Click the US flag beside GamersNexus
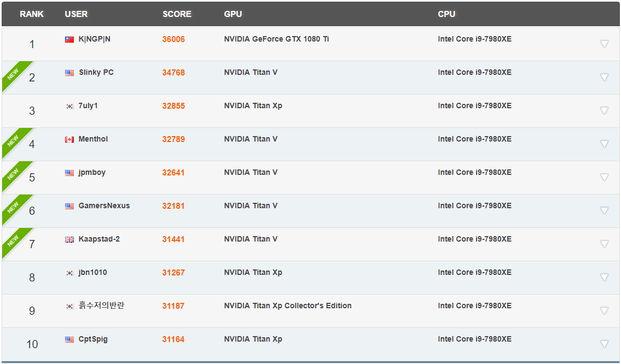 [x=69, y=206]
